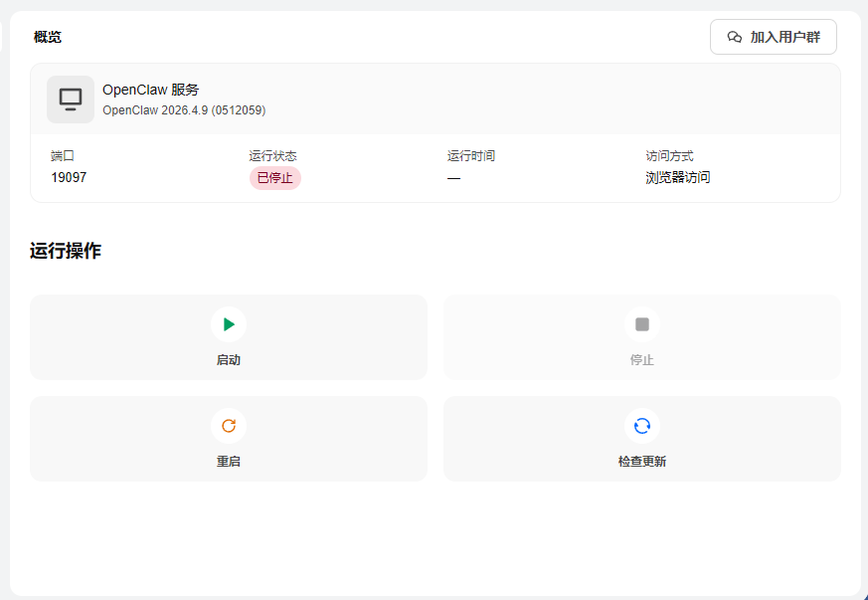Click the 运行状态 label
Viewport: 868px width, 600px height.
coord(272,156)
